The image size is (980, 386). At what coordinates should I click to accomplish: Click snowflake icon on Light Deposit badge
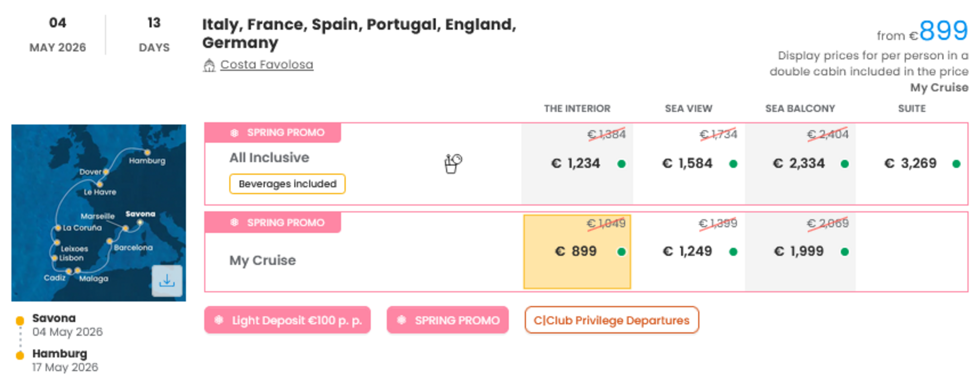[x=219, y=320]
